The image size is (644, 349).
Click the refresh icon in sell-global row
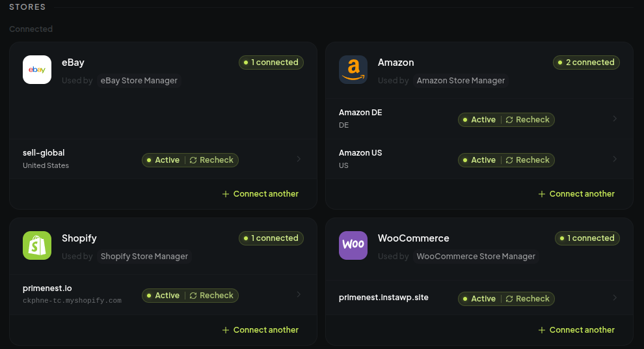coord(193,160)
